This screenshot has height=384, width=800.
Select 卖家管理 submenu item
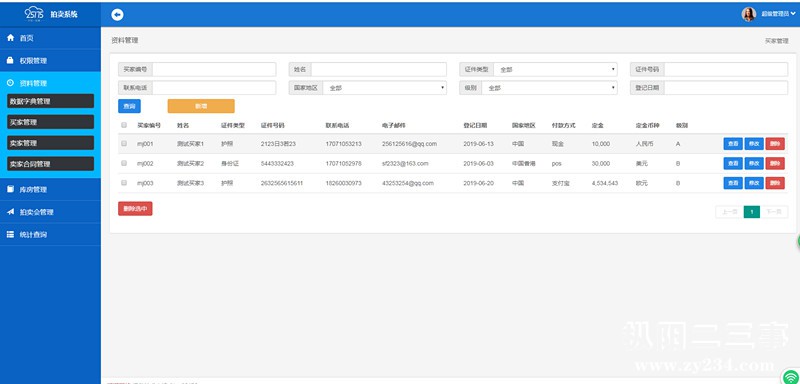[51, 143]
